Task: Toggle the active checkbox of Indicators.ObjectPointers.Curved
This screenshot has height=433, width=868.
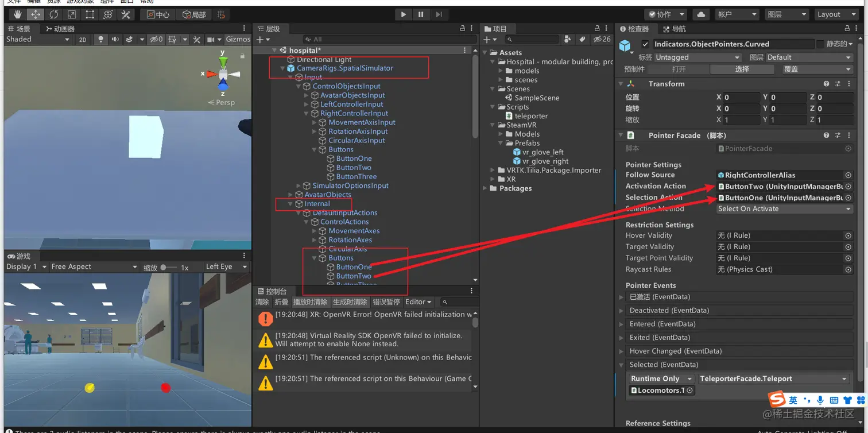Action: click(x=645, y=44)
